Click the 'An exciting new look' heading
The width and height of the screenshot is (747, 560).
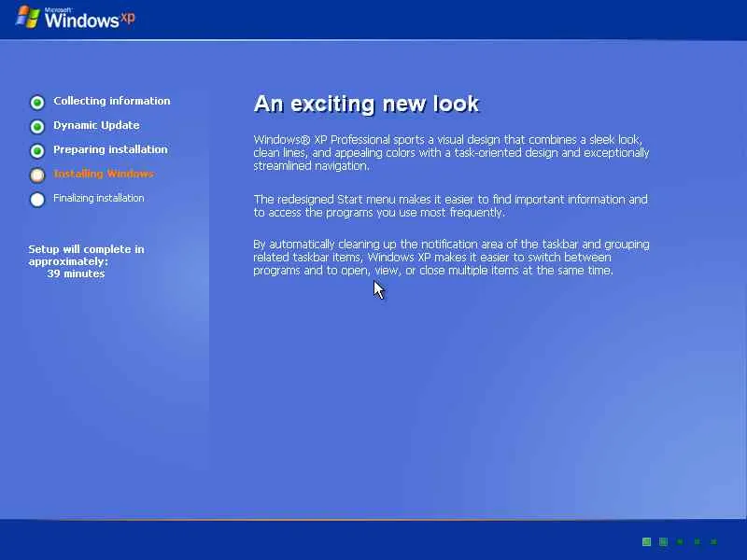(x=366, y=104)
